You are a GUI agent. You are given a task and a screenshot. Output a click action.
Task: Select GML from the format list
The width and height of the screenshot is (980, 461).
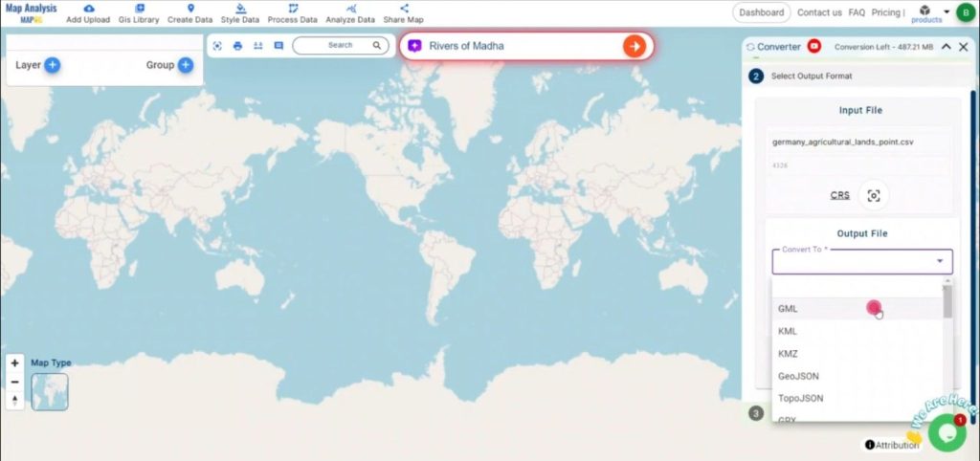coord(789,309)
